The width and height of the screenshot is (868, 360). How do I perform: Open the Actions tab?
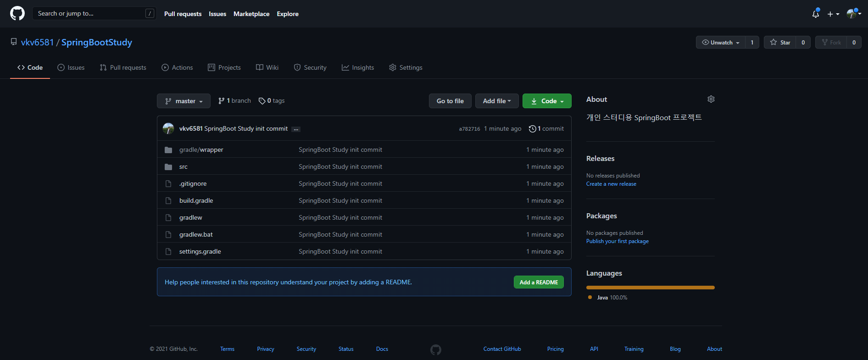177,67
